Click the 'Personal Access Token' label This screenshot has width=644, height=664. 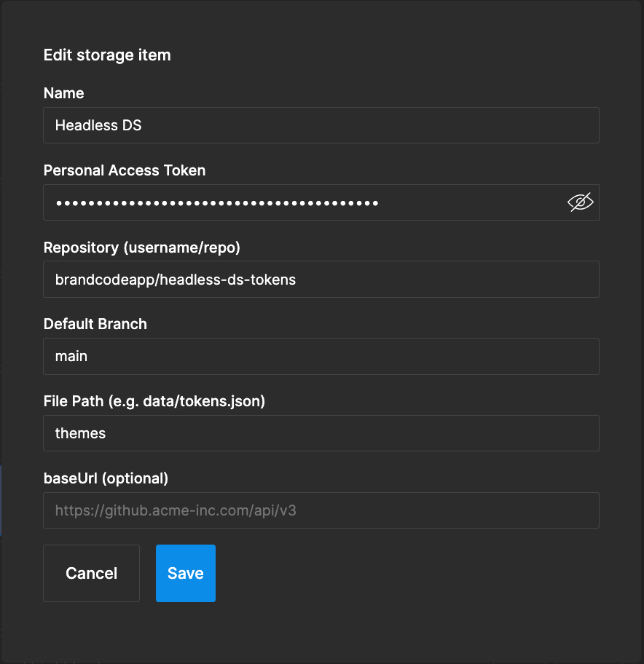point(125,170)
